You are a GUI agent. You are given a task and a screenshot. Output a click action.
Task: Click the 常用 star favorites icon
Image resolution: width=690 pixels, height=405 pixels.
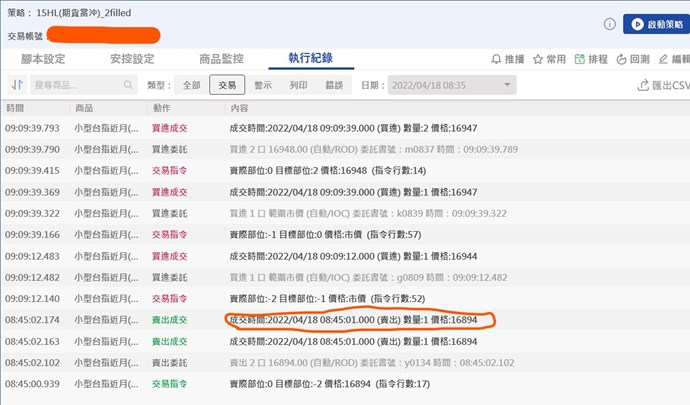pos(539,60)
